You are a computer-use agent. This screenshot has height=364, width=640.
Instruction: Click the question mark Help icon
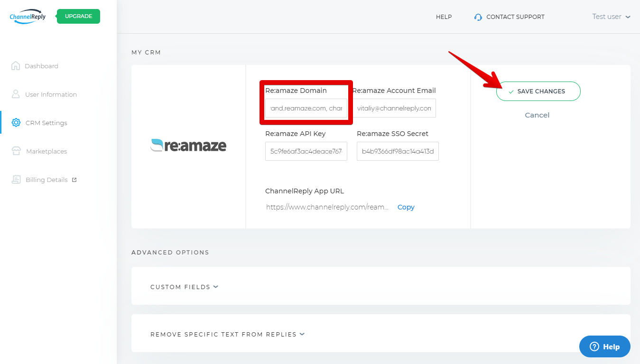click(x=594, y=346)
